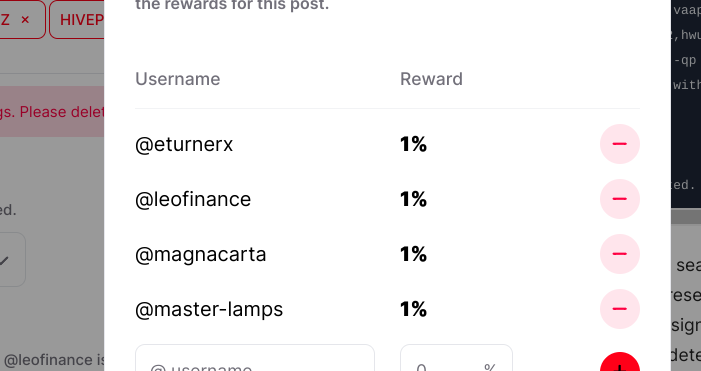Delete the @magnacarta beneficiary row
Viewport: 701px width, 371px height.
tap(620, 254)
